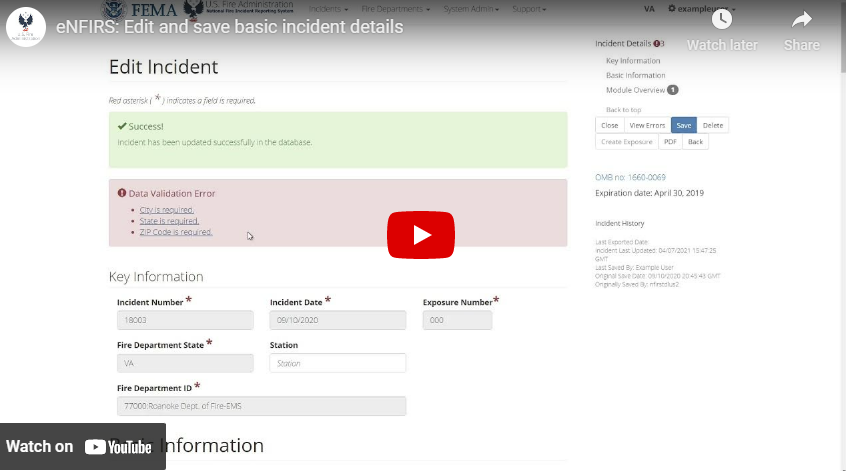Click the Fire Department ID field
The height and width of the screenshot is (471, 846).
[x=262, y=406]
